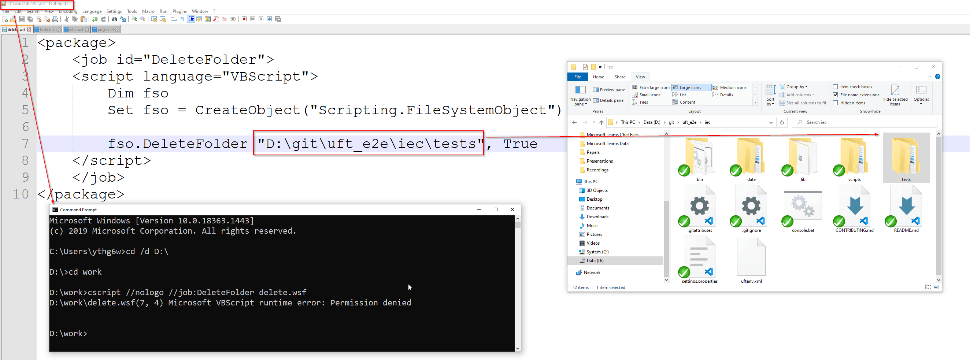This screenshot has height=360, width=970.
Task: Switch to the Home ribbon tab in Explorer
Action: pyautogui.click(x=598, y=77)
